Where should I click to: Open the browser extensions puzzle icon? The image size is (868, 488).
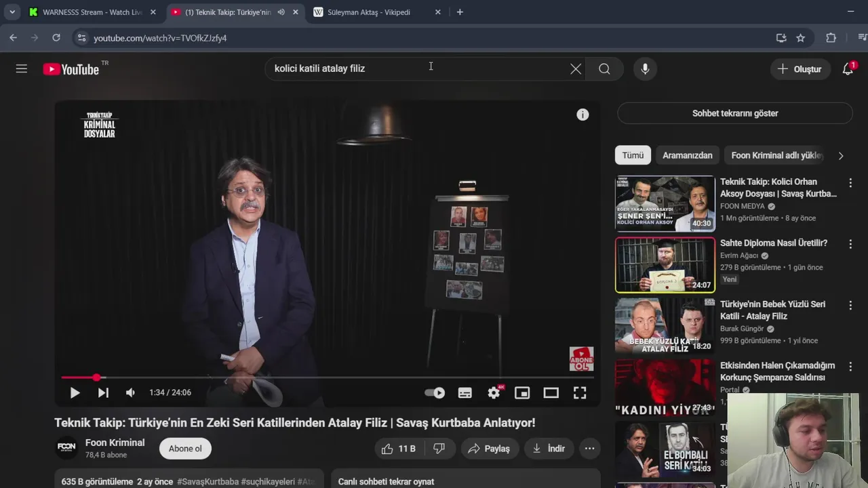tap(831, 38)
